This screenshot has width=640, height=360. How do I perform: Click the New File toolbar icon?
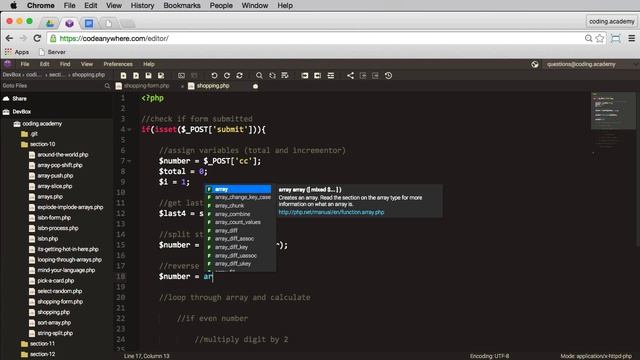coord(123,76)
